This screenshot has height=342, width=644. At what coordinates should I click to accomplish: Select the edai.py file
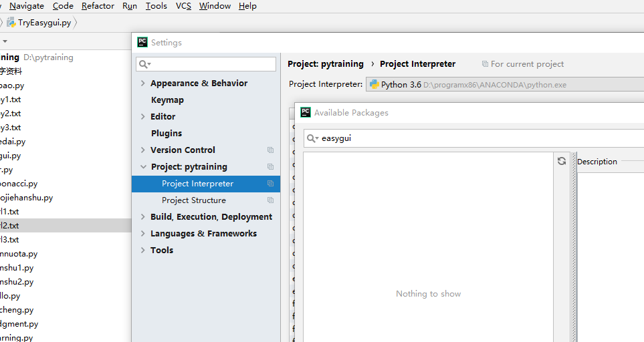point(13,142)
